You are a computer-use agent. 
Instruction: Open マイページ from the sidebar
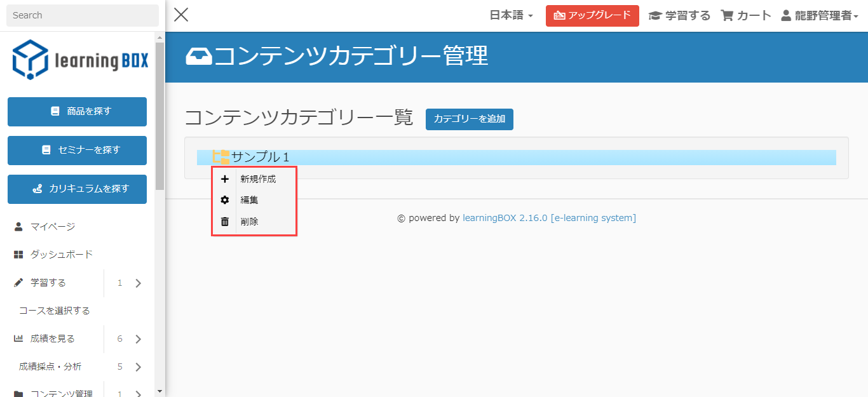pos(53,227)
